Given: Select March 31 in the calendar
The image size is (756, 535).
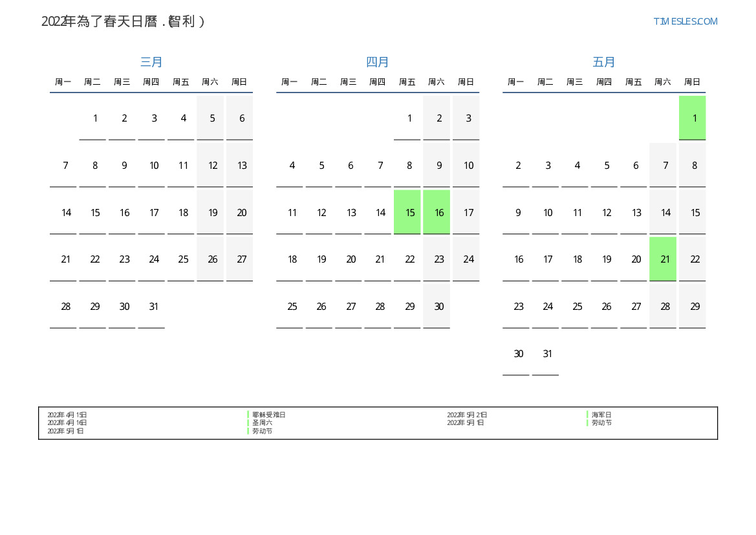Looking at the screenshot, I should pyautogui.click(x=154, y=307).
